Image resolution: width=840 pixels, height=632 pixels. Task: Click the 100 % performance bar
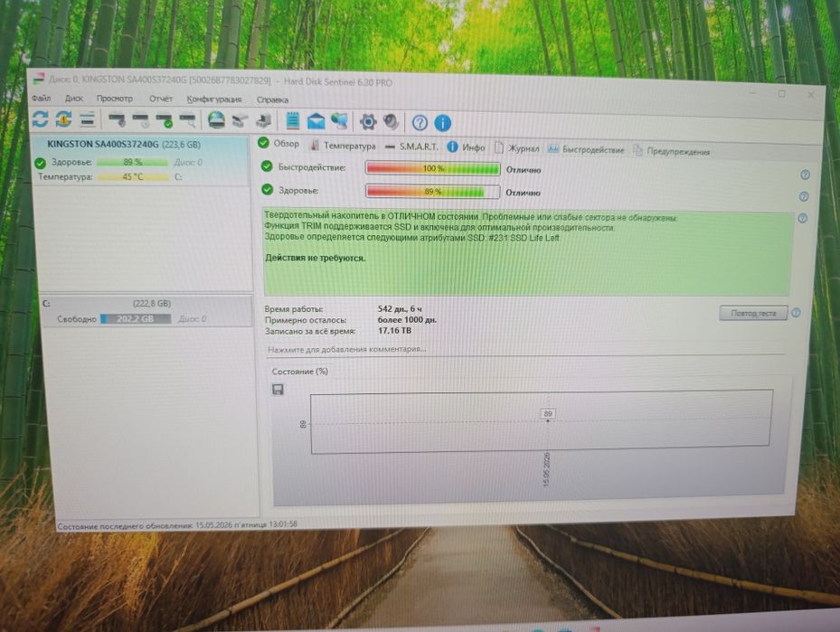[x=433, y=168]
